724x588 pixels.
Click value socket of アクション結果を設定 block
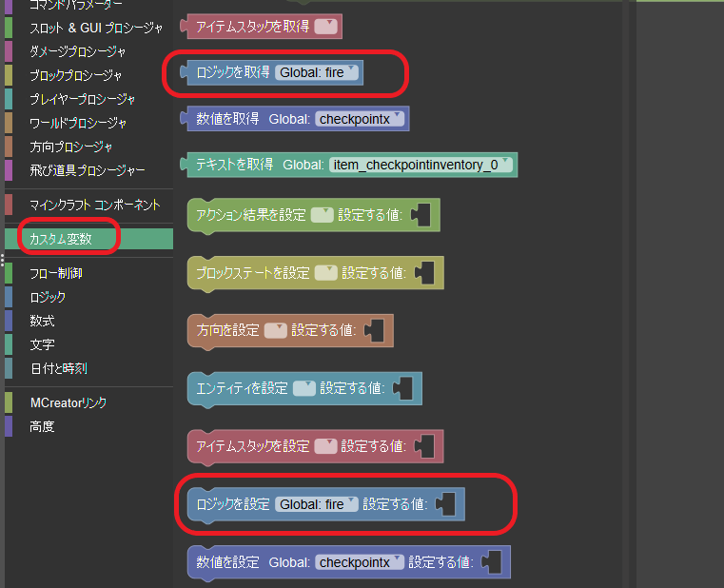tap(421, 215)
